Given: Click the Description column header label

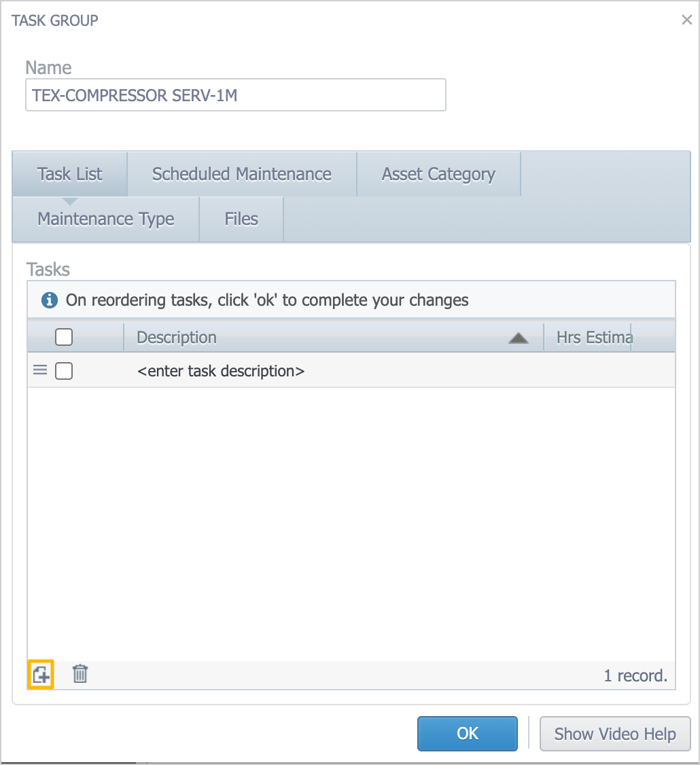Looking at the screenshot, I should (177, 337).
